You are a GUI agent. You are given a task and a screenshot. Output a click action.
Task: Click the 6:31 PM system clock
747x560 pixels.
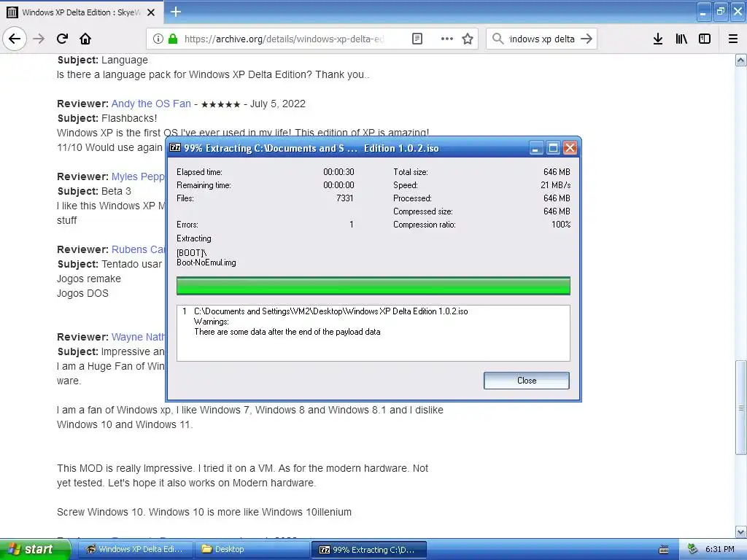tap(719, 549)
